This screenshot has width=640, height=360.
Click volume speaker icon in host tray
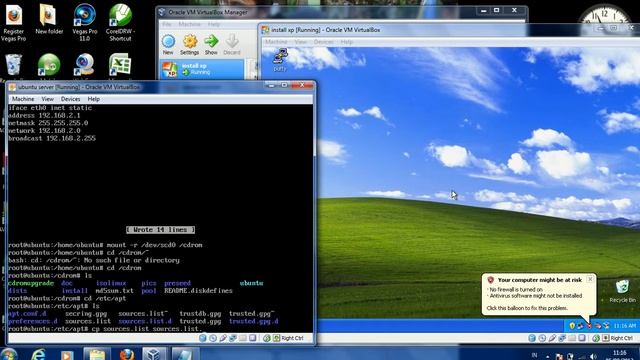[593, 356]
